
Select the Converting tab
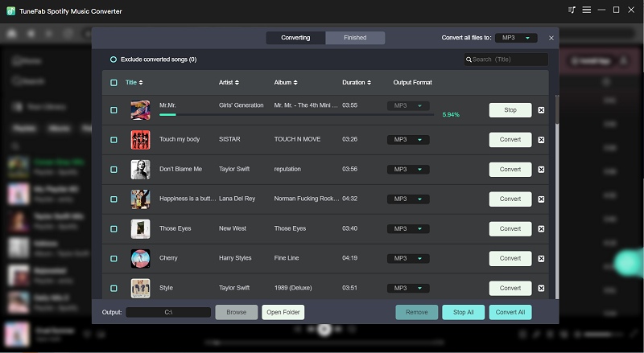[x=295, y=38]
